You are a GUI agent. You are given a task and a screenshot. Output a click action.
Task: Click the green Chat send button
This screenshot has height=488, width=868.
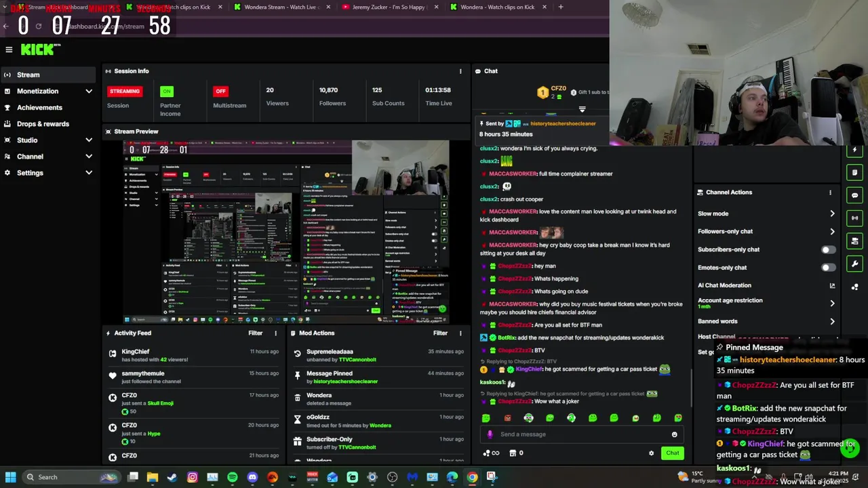[672, 453]
